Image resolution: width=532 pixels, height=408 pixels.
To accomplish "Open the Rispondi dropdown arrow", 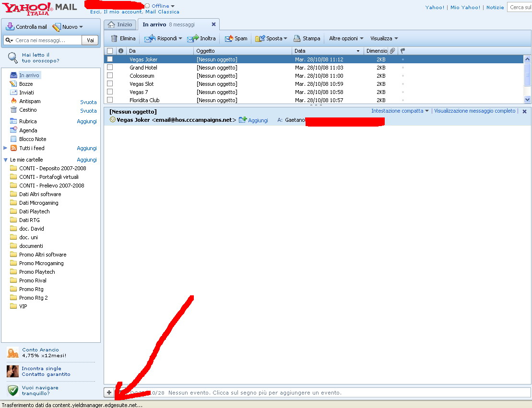I will (x=180, y=38).
